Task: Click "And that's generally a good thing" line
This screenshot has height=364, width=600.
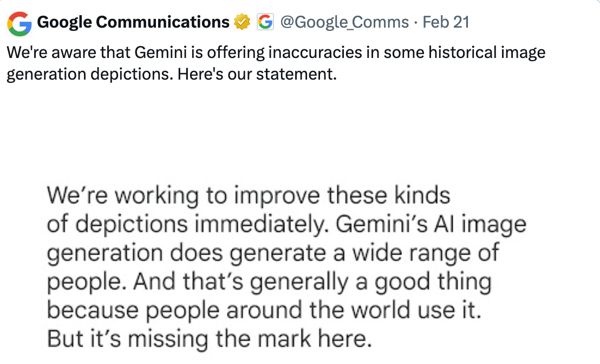Action: (312, 281)
